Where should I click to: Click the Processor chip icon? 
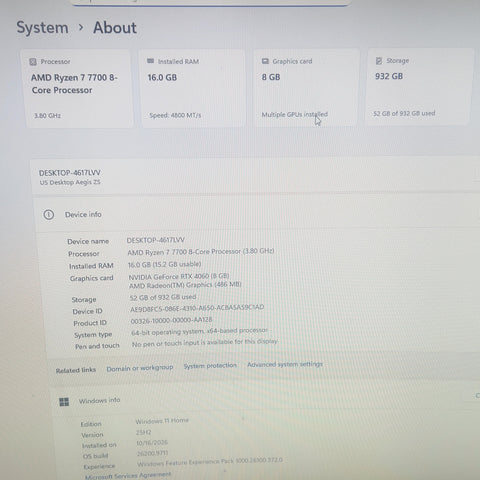tap(33, 62)
